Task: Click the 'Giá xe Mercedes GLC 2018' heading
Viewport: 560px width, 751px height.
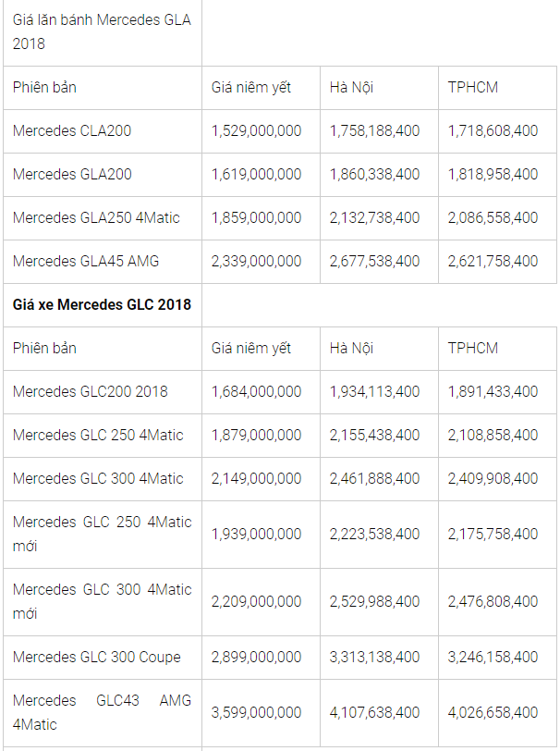Action: pyautogui.click(x=102, y=304)
